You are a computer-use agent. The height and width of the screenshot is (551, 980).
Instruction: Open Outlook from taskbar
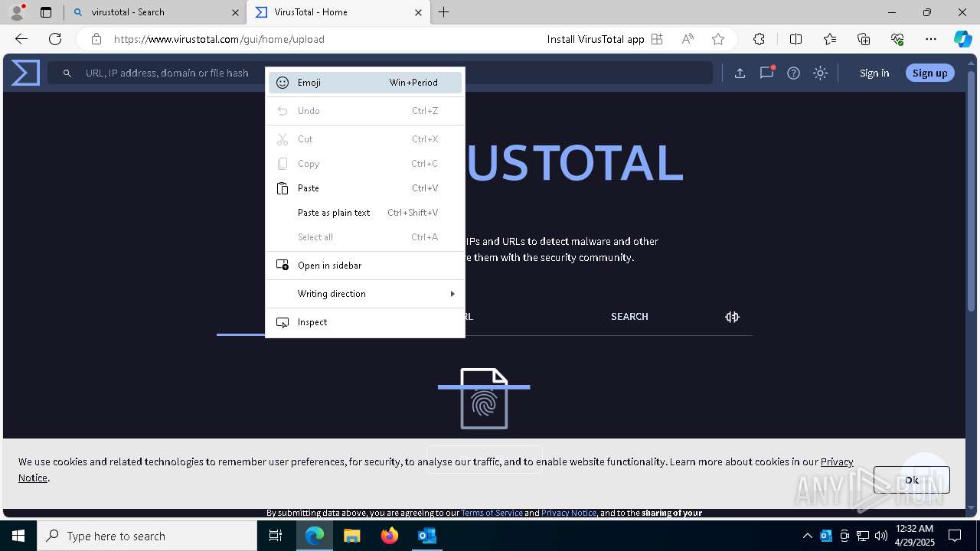(x=426, y=536)
